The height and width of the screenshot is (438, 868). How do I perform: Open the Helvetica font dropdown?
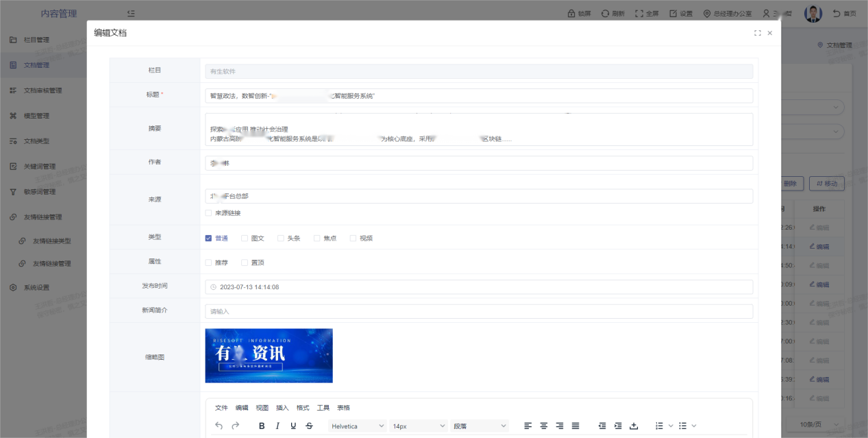coord(358,426)
